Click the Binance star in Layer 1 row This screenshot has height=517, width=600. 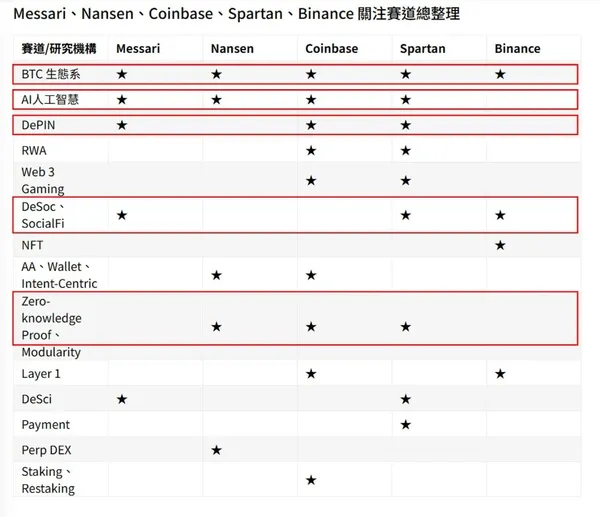click(x=500, y=373)
